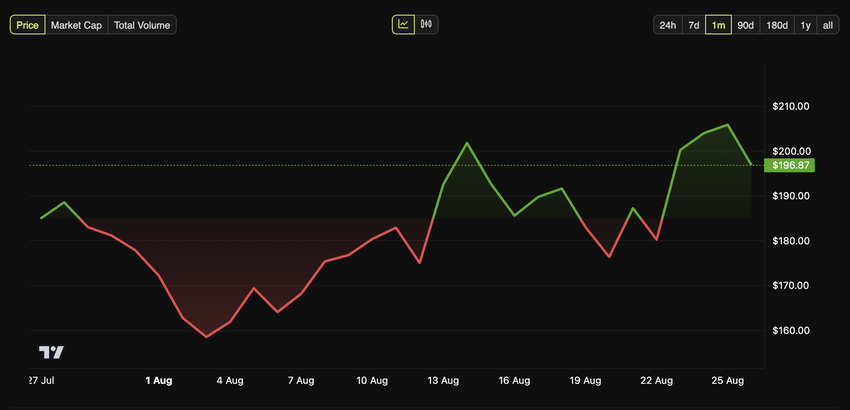850x410 pixels.
Task: Click the 27 Jul date label
Action: (x=41, y=381)
